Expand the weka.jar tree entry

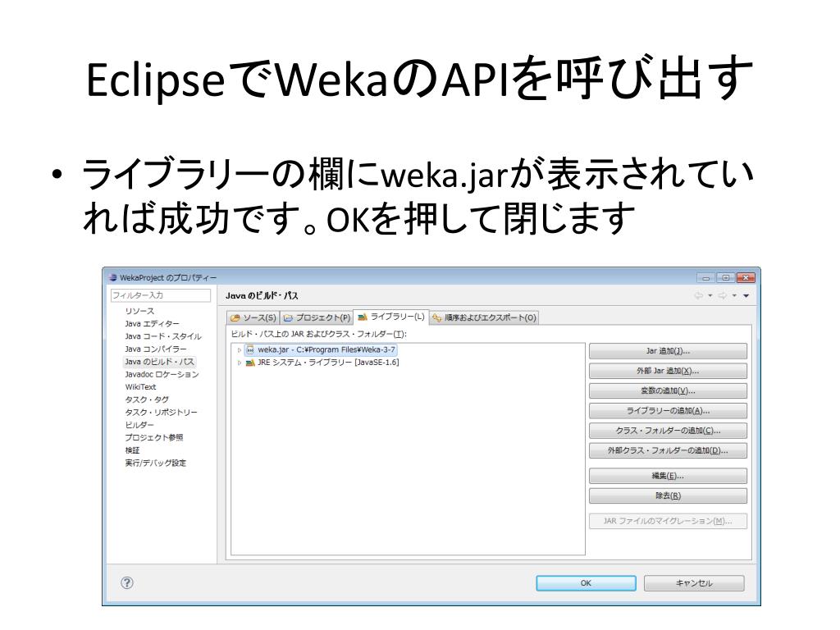pyautogui.click(x=239, y=350)
